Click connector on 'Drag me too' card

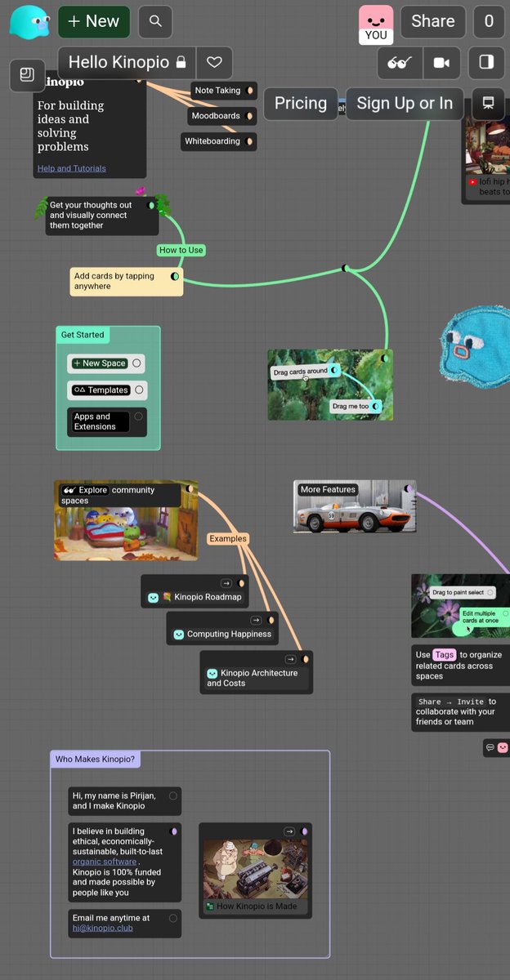tap(375, 406)
